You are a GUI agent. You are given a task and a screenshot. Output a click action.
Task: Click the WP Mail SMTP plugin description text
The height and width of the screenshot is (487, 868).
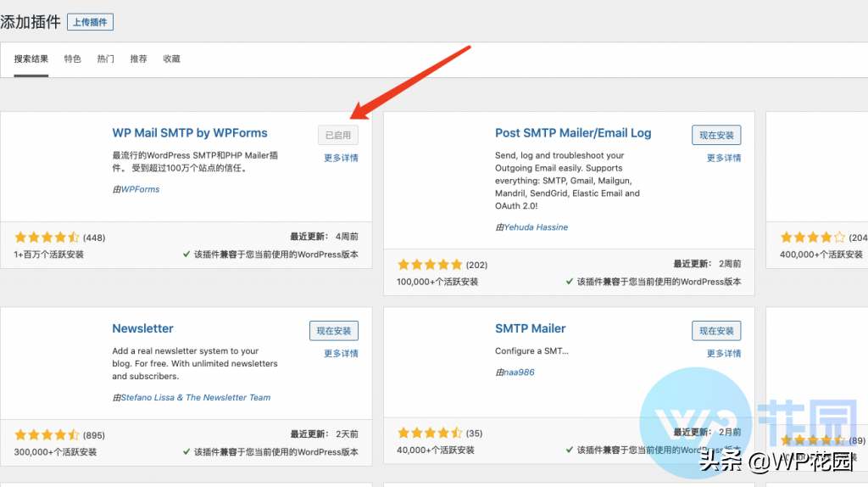tap(195, 162)
